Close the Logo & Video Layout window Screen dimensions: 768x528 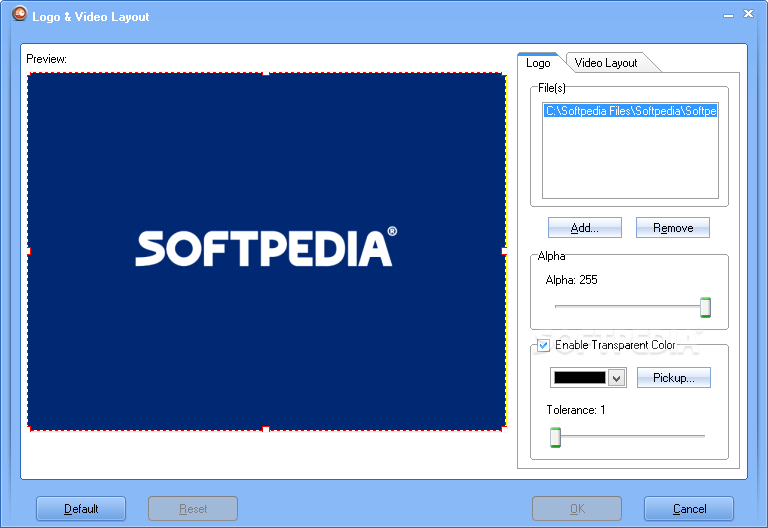click(x=748, y=14)
